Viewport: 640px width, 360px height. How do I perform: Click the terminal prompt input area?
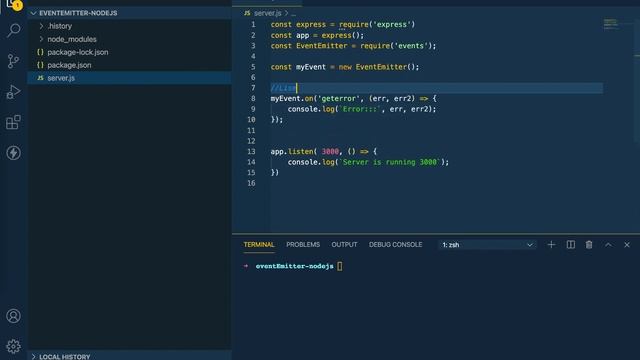click(340, 266)
